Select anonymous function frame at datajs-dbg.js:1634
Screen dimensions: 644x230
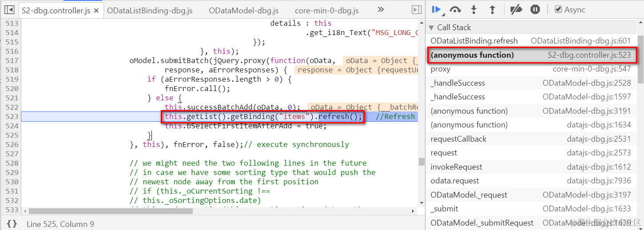tap(531, 125)
